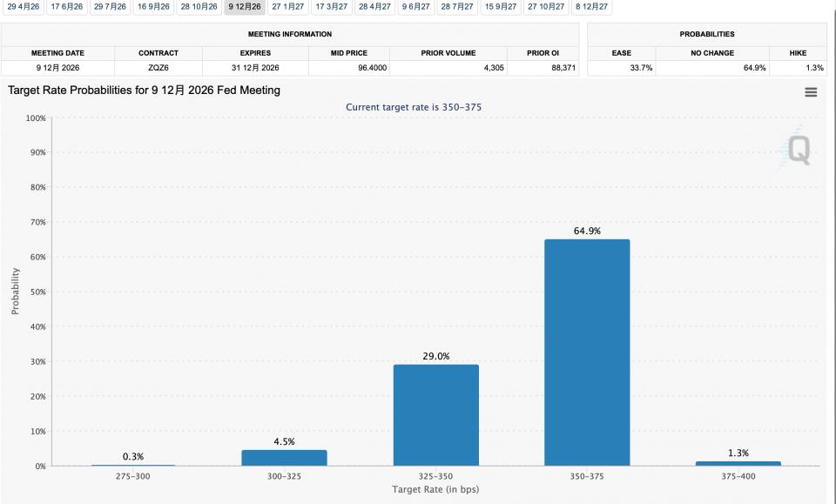This screenshot has width=836, height=504.
Task: Click the chart title for 9 12月 2026
Action: 144,91
